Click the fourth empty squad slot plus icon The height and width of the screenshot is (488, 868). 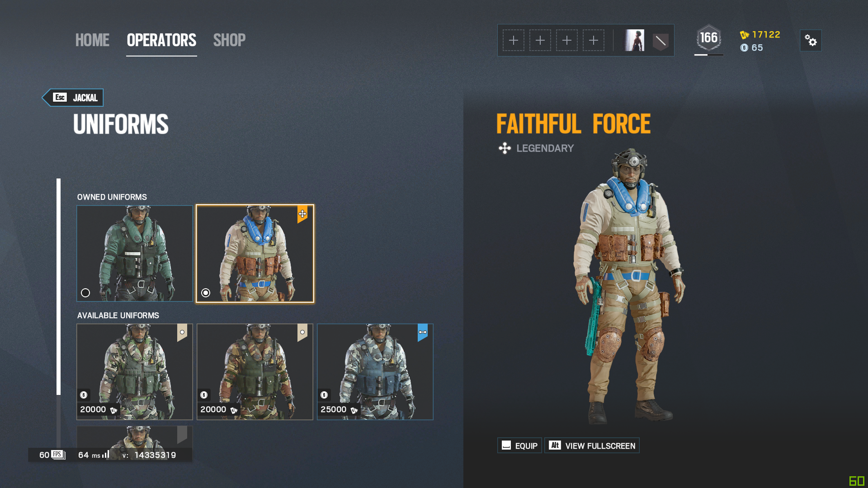[x=594, y=40]
